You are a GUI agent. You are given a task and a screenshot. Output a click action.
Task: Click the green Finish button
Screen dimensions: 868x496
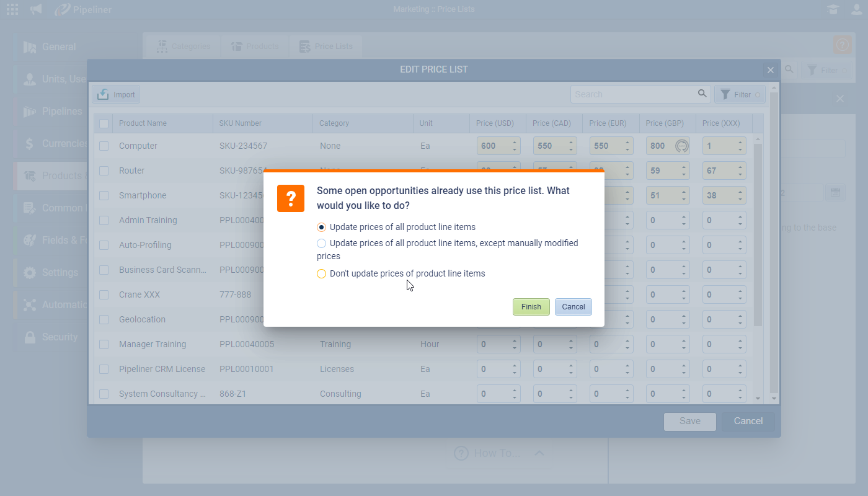[x=531, y=307]
